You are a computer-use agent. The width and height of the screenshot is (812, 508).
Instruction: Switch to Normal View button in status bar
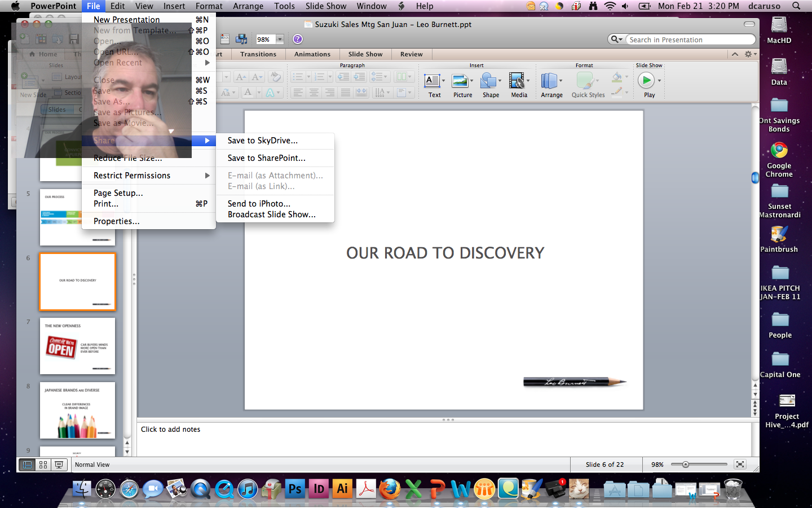[27, 465]
